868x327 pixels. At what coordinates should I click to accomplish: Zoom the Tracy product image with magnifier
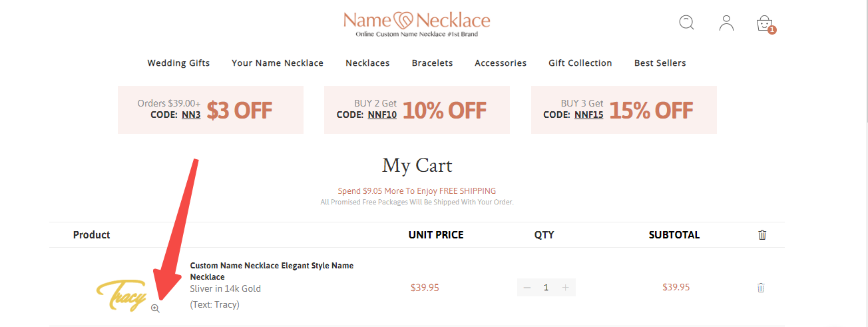pyautogui.click(x=155, y=308)
